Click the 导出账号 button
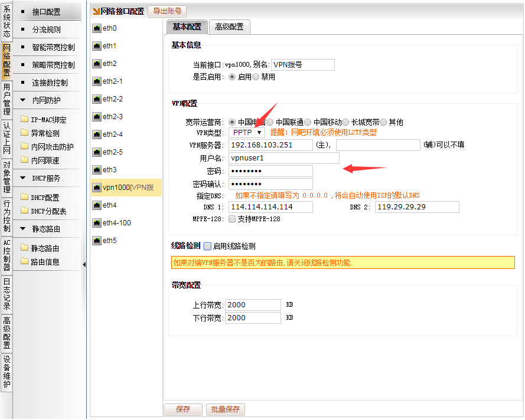 [x=168, y=11]
